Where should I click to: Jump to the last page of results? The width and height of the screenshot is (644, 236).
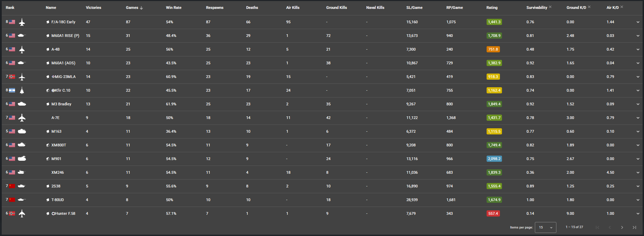pyautogui.click(x=634, y=227)
